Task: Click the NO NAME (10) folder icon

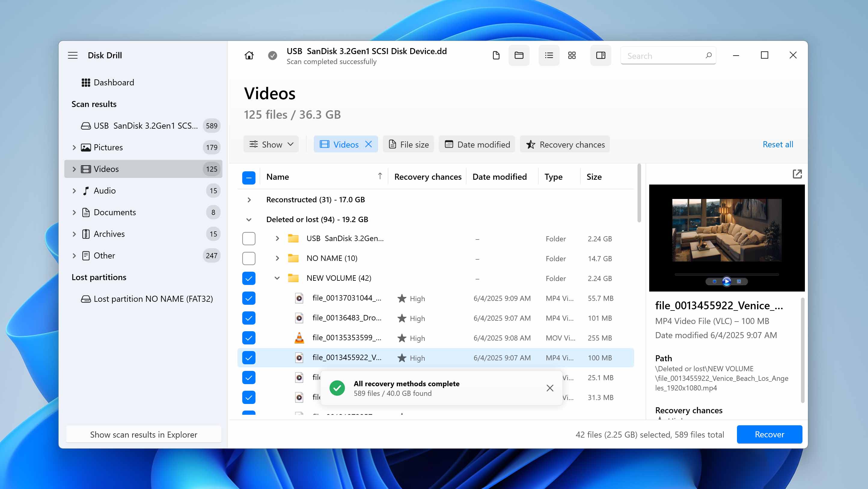Action: [x=293, y=258]
